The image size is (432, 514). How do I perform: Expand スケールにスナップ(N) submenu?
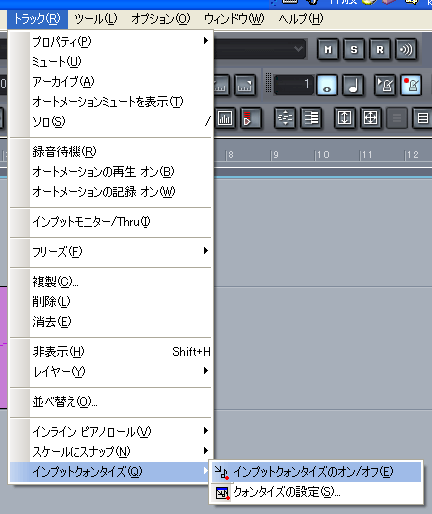click(x=111, y=452)
